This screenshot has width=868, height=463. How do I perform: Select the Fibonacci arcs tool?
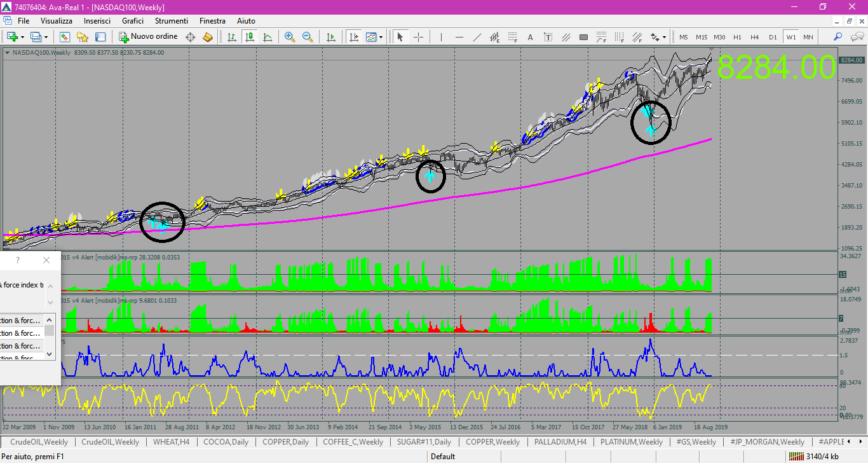(601, 37)
